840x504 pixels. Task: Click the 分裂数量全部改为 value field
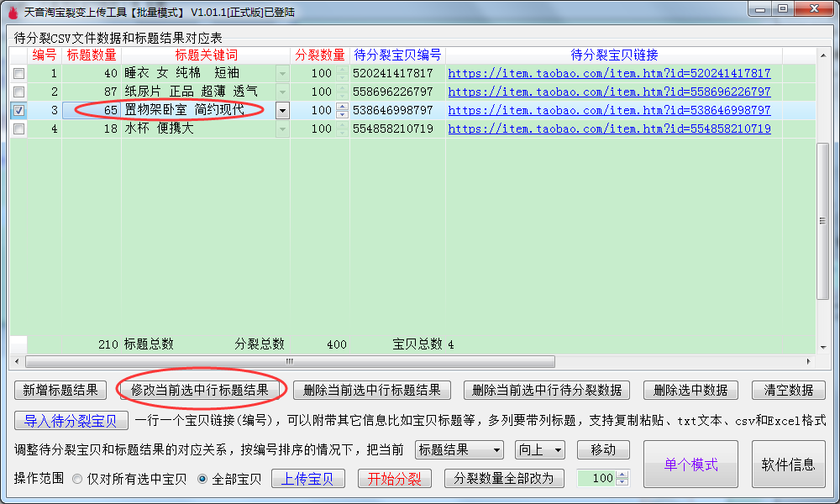coord(596,479)
